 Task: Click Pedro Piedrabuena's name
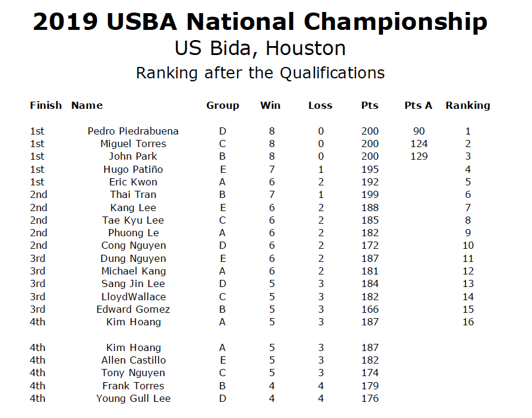click(x=133, y=131)
